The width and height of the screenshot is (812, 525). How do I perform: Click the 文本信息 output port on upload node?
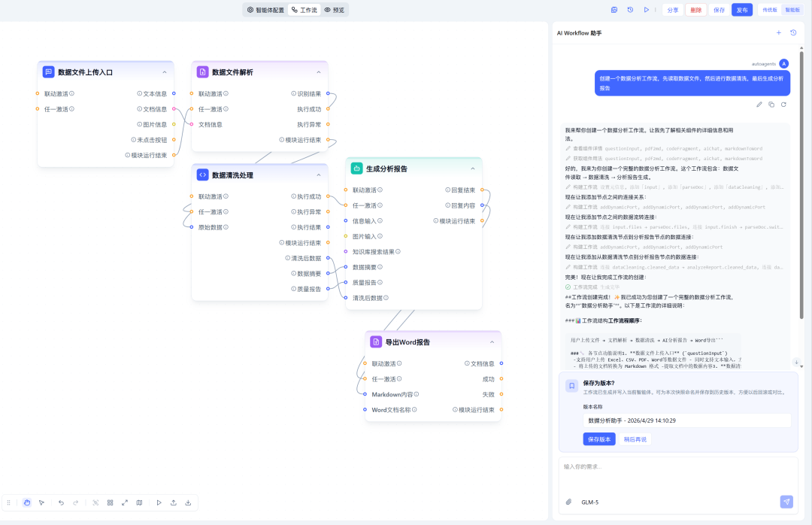point(174,93)
